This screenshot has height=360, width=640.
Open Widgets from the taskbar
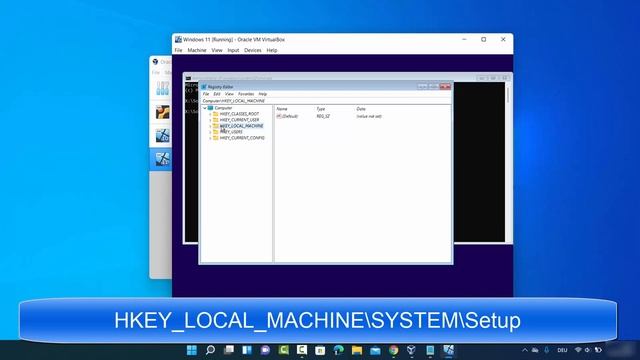(x=247, y=350)
